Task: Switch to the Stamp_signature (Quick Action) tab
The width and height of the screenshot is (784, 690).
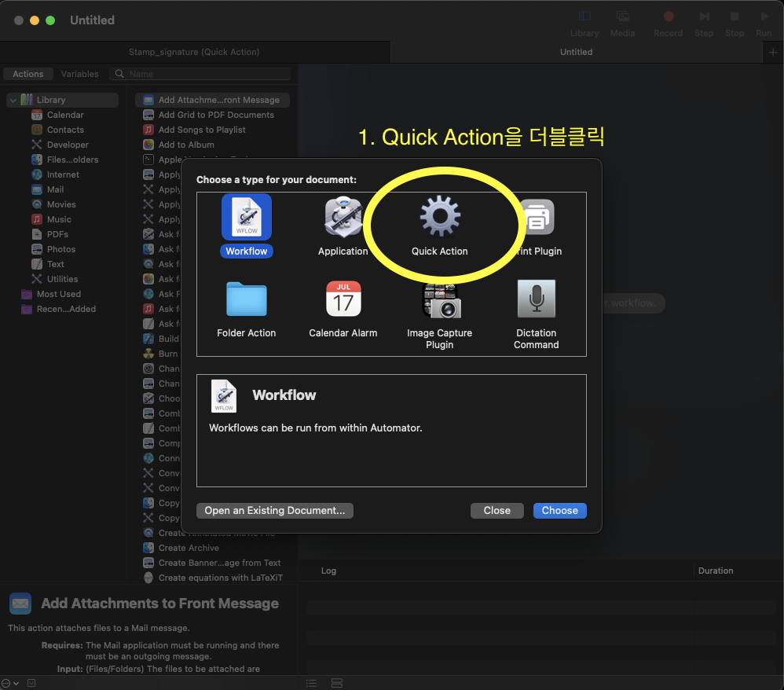Action: coord(194,52)
